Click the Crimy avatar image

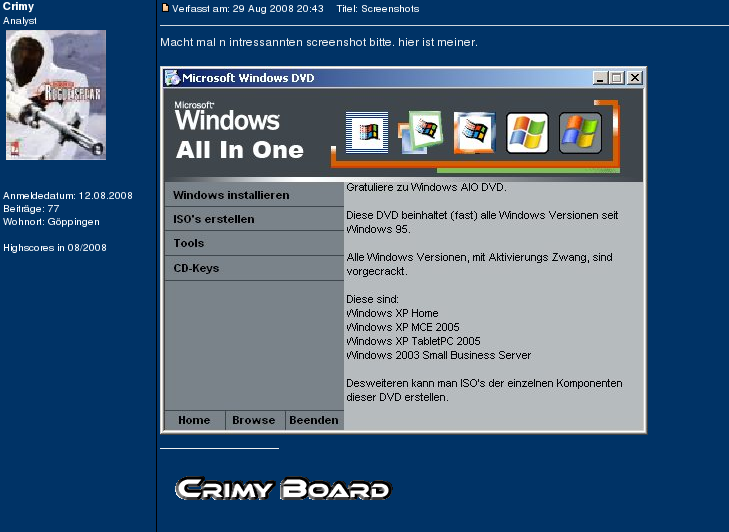pos(56,95)
